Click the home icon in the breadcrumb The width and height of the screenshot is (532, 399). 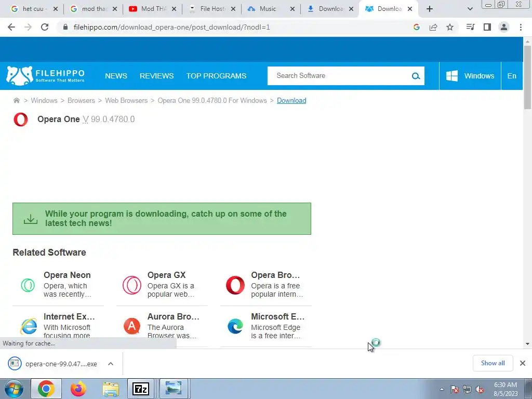(16, 100)
